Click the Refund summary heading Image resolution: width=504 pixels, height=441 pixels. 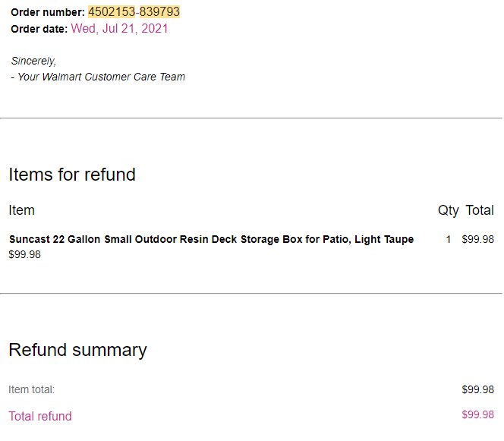click(77, 350)
